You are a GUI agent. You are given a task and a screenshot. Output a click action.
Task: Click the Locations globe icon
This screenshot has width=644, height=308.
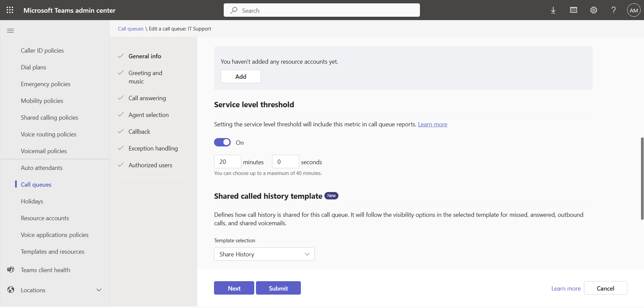click(x=11, y=290)
